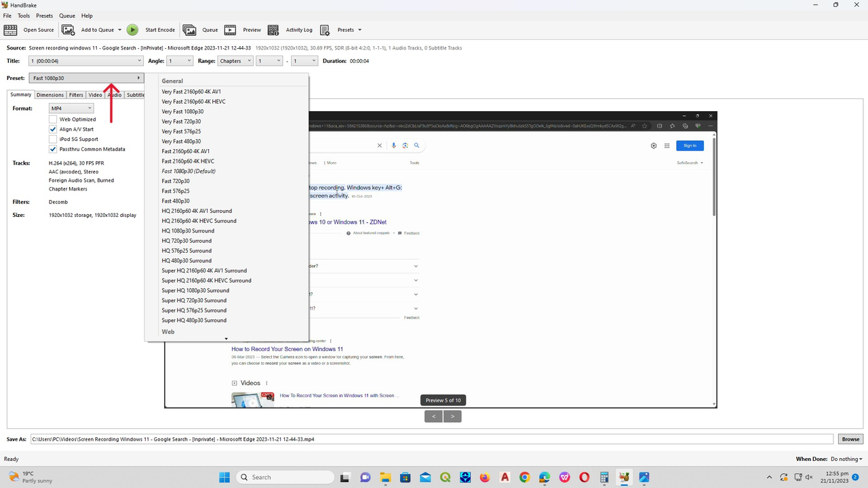Enable iPod 5G Support
The width and height of the screenshot is (868, 488).
pyautogui.click(x=53, y=139)
